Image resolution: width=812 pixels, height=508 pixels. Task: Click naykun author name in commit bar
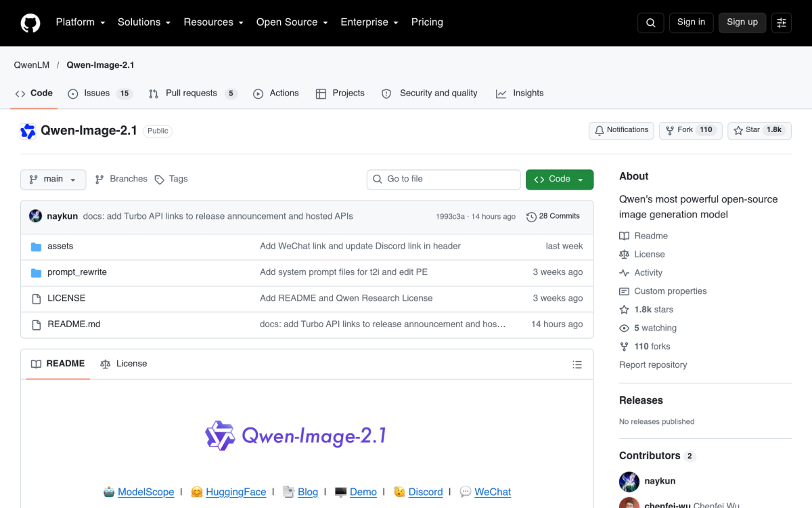[62, 216]
